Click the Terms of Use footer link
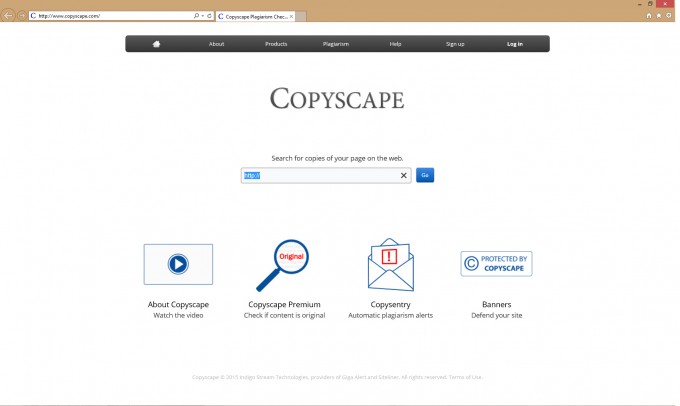The height and width of the screenshot is (406, 680). click(465, 377)
